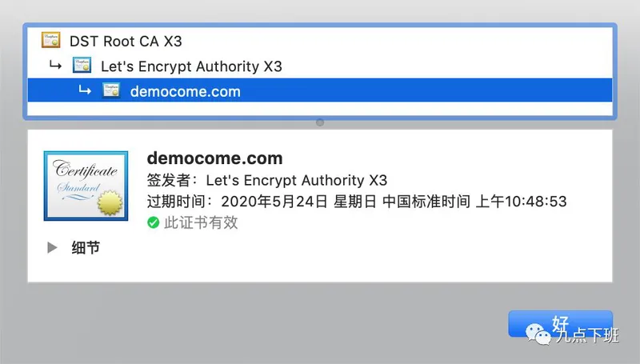Click the 细节 details label

86,247
